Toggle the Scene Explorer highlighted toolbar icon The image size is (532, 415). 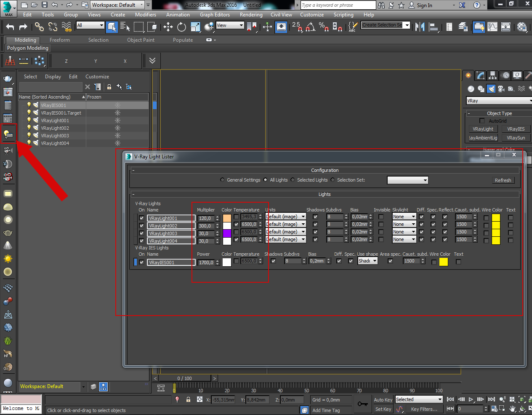tap(479, 27)
